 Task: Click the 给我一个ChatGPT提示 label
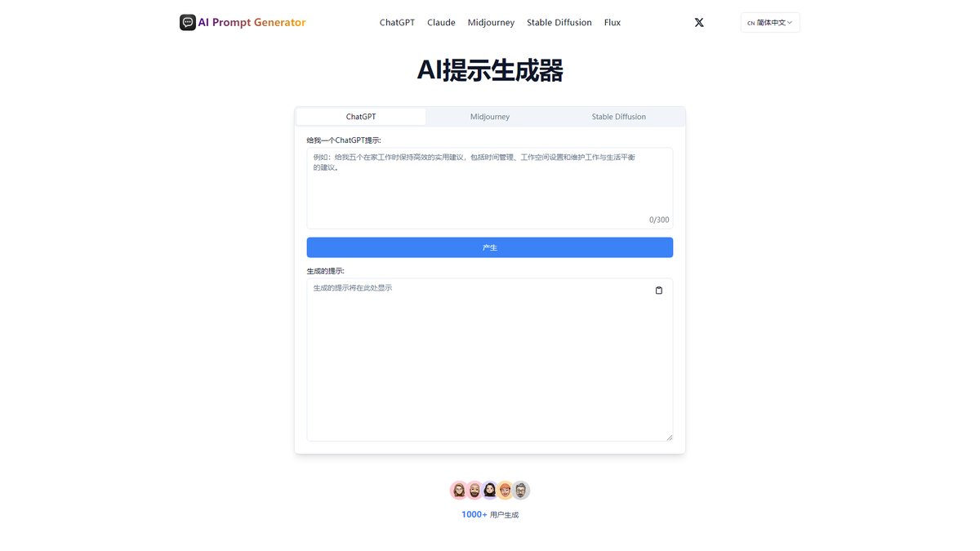[344, 140]
